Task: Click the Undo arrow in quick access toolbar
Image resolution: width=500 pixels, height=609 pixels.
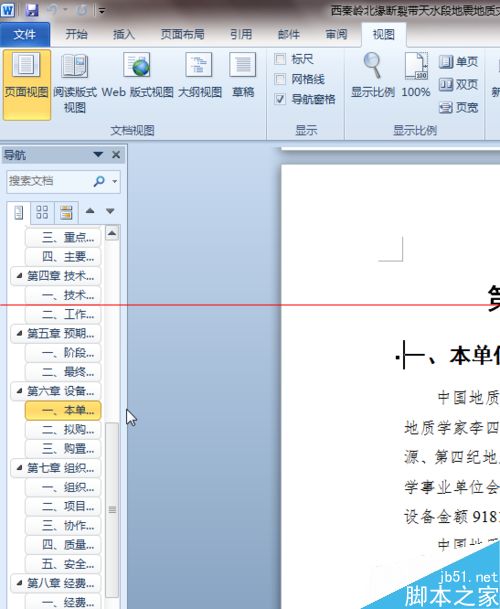Action: coord(52,10)
